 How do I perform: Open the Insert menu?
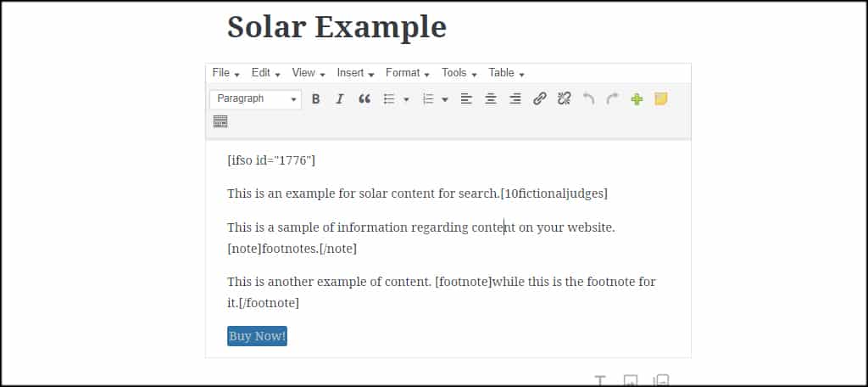pos(355,73)
